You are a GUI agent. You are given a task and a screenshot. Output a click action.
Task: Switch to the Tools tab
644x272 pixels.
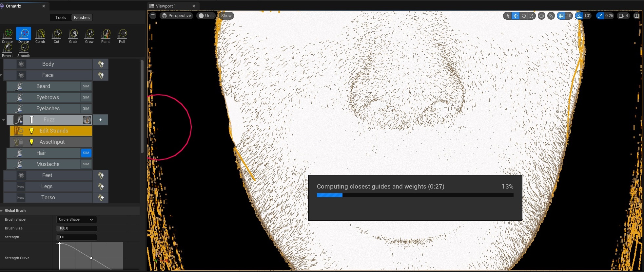60,18
